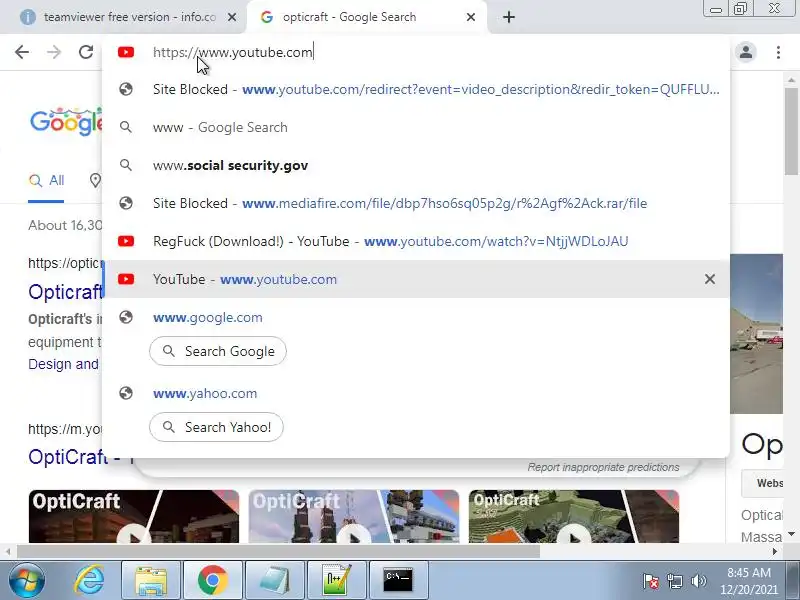This screenshot has height=600, width=800.
Task: Choose the Site Blocked mediafire.com suggestion
Action: pos(416,203)
